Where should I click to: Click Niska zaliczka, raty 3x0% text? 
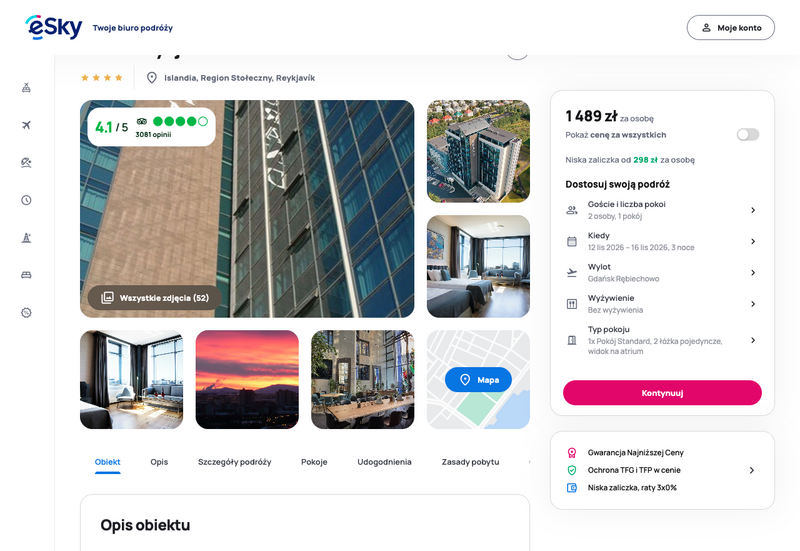(x=632, y=488)
